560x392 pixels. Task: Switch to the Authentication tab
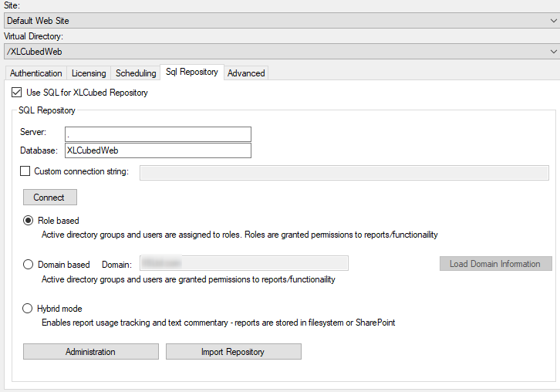tap(36, 73)
